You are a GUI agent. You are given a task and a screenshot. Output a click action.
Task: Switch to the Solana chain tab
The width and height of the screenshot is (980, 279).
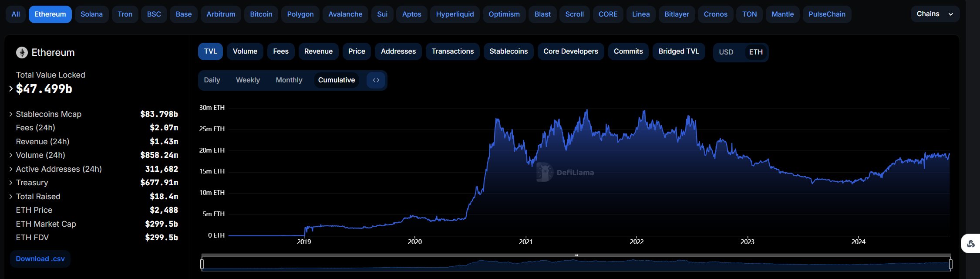(91, 14)
